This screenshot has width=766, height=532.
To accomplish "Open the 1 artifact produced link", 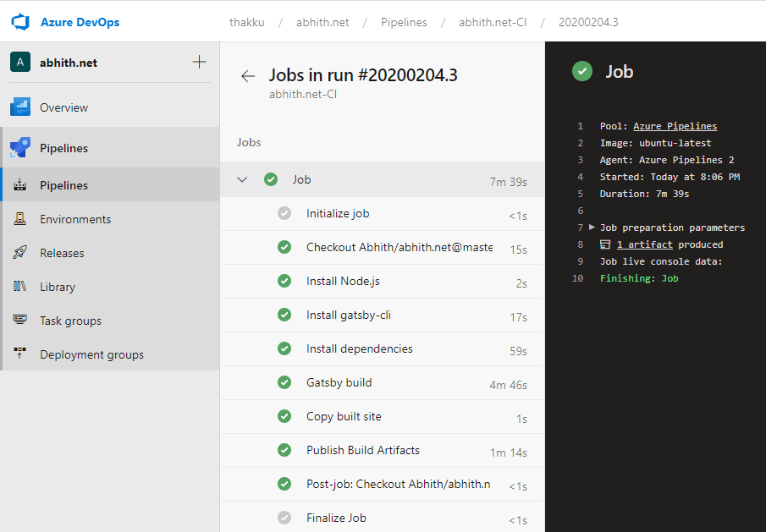I will coord(644,244).
